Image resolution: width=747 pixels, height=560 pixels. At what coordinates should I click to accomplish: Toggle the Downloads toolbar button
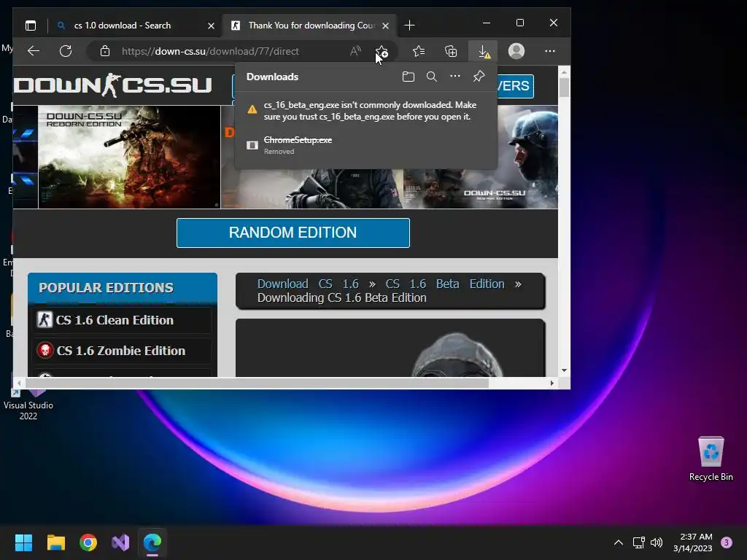tap(483, 52)
